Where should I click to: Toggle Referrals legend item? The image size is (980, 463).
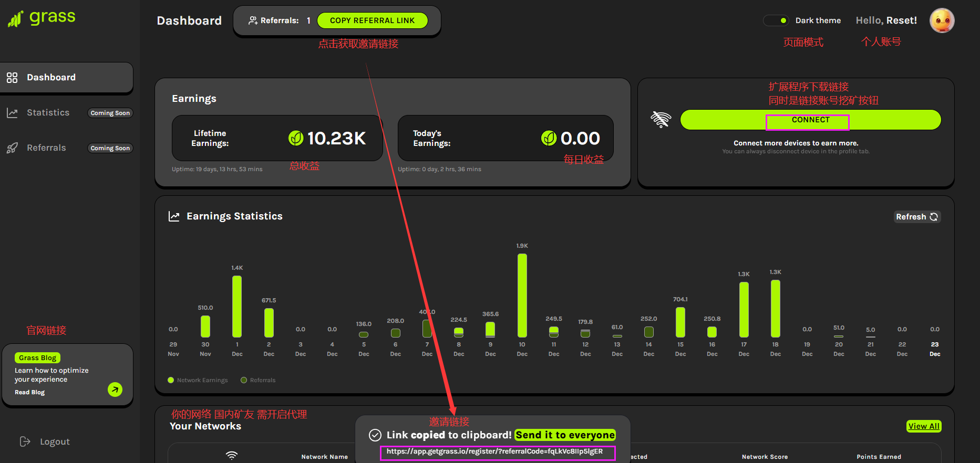click(x=258, y=380)
